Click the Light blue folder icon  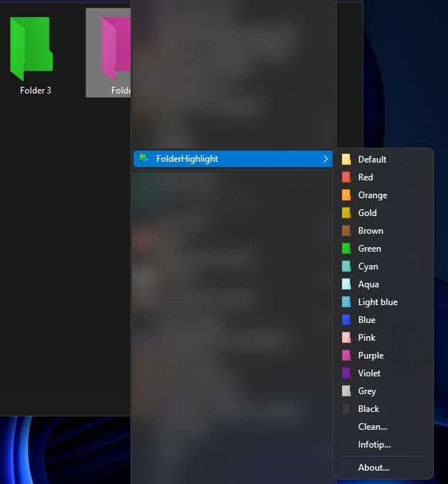coord(346,302)
